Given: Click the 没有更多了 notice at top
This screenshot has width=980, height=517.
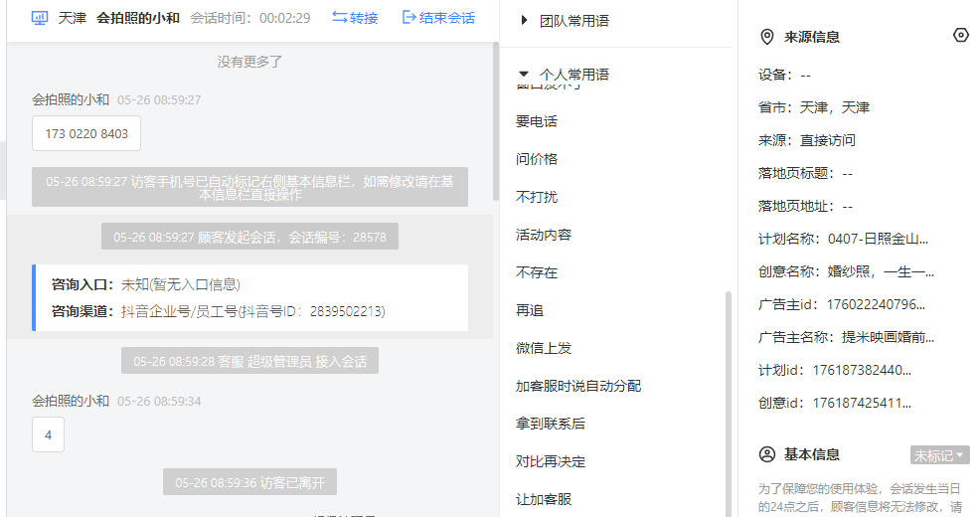Looking at the screenshot, I should tap(249, 62).
